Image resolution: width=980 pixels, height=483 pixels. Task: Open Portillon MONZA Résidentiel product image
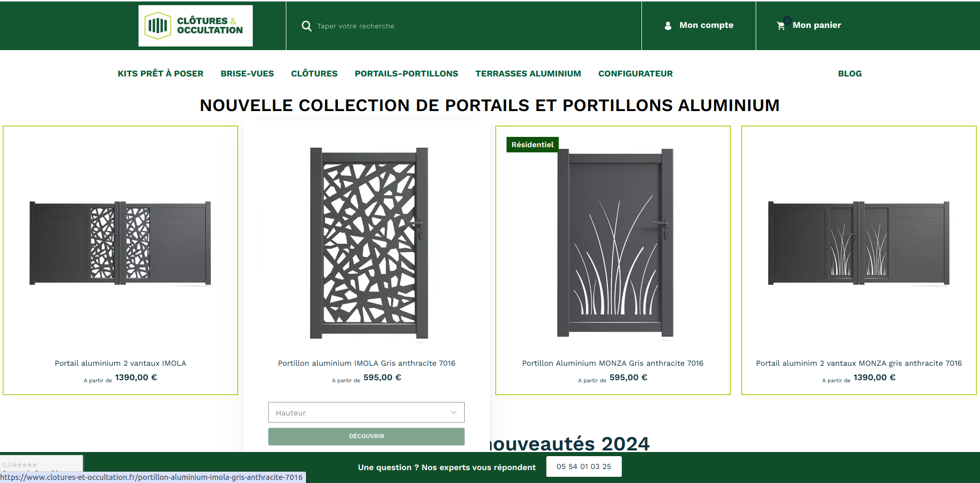615,243
